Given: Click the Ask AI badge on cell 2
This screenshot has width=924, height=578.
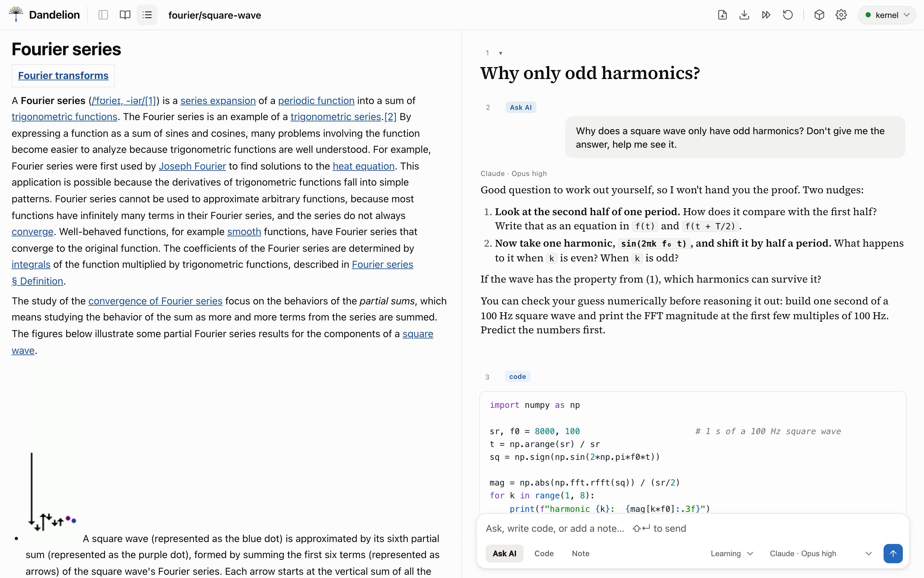Looking at the screenshot, I should [521, 108].
